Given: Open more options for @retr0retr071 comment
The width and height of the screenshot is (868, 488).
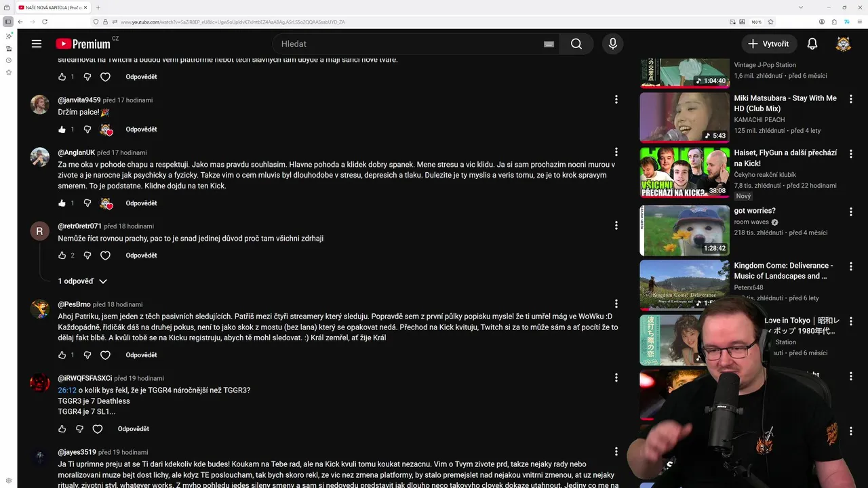Looking at the screenshot, I should 616,226.
